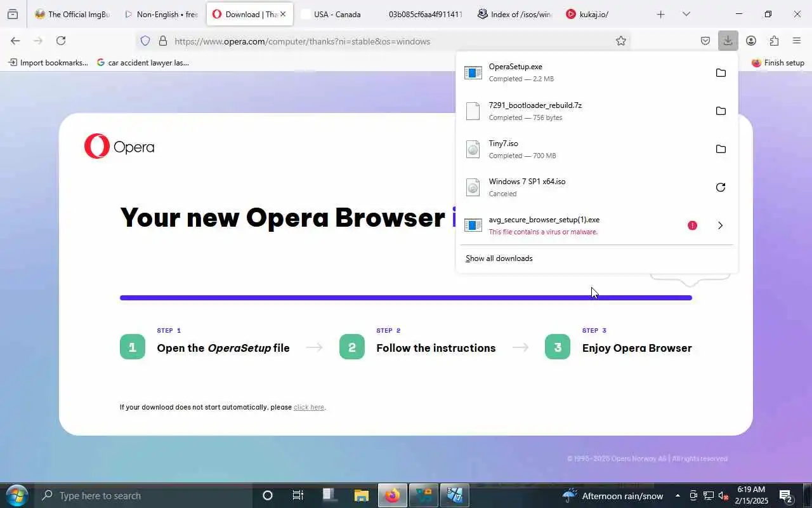Open a new tab
The width and height of the screenshot is (812, 508).
coord(660,14)
